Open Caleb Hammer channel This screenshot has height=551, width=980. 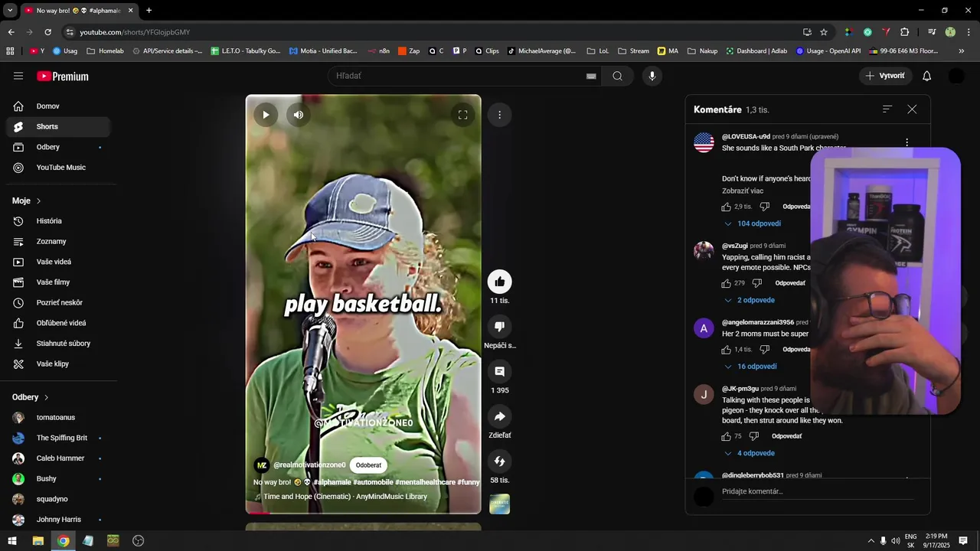click(x=58, y=458)
